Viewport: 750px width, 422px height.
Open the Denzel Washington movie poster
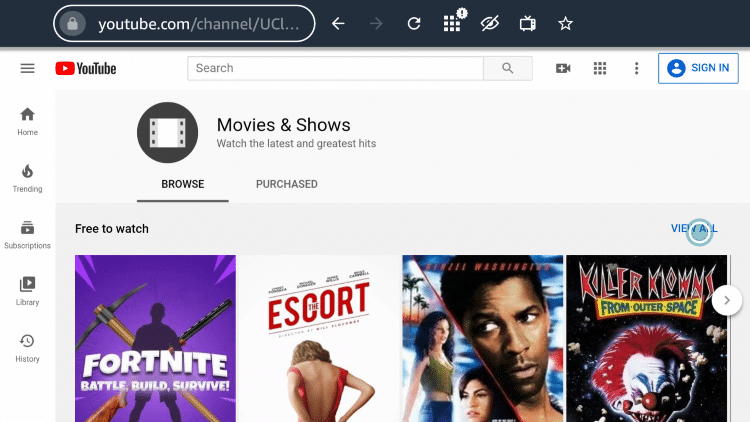tap(483, 338)
